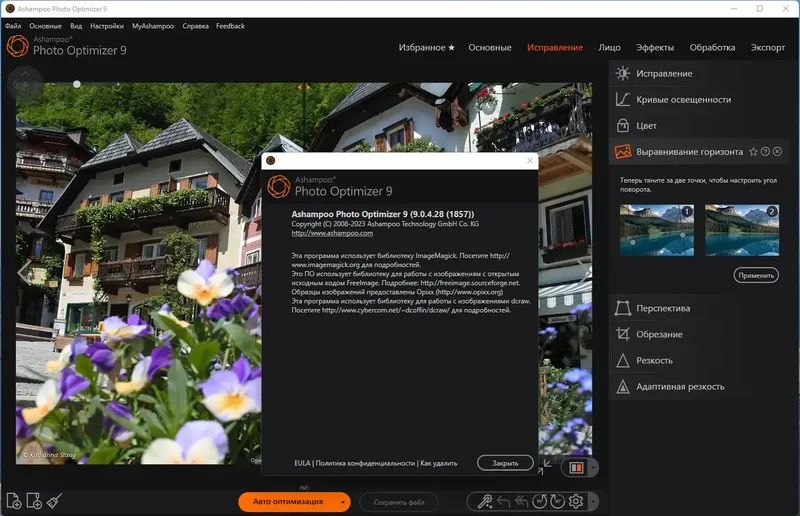Click the fullscreen collapse arrows icon
This screenshot has height=516, width=800.
tap(544, 466)
